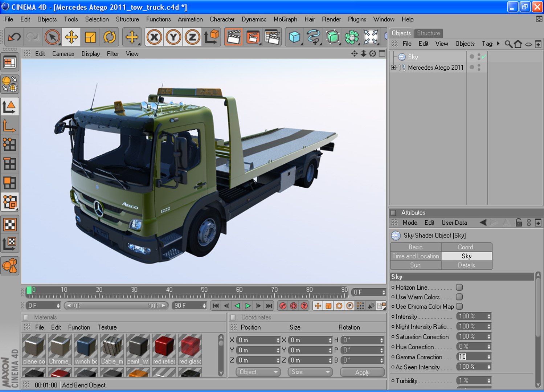This screenshot has width=544, height=392.
Task: Enable Horizon Line checkbox
Action: pyautogui.click(x=459, y=287)
